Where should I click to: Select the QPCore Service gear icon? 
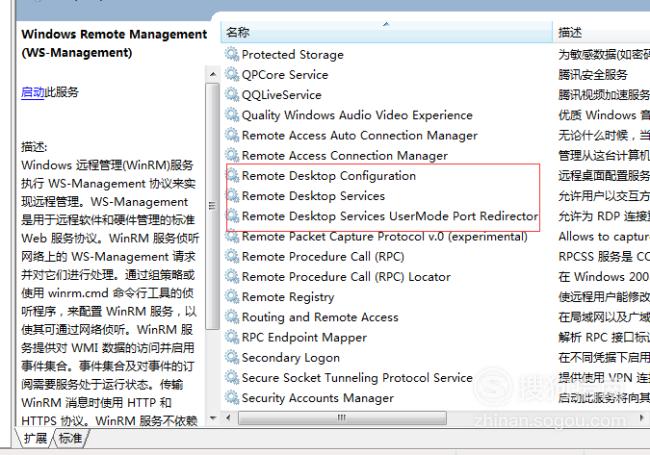pyautogui.click(x=232, y=75)
